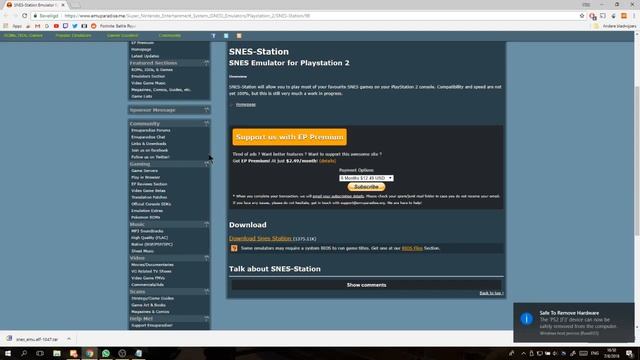Viewport: 640px width, 360px height.
Task: Open the BIOS Files link
Action: tap(412, 248)
